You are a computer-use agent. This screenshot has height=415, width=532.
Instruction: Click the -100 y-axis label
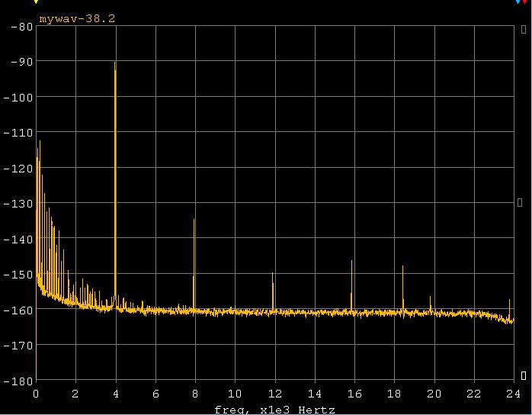[18, 98]
